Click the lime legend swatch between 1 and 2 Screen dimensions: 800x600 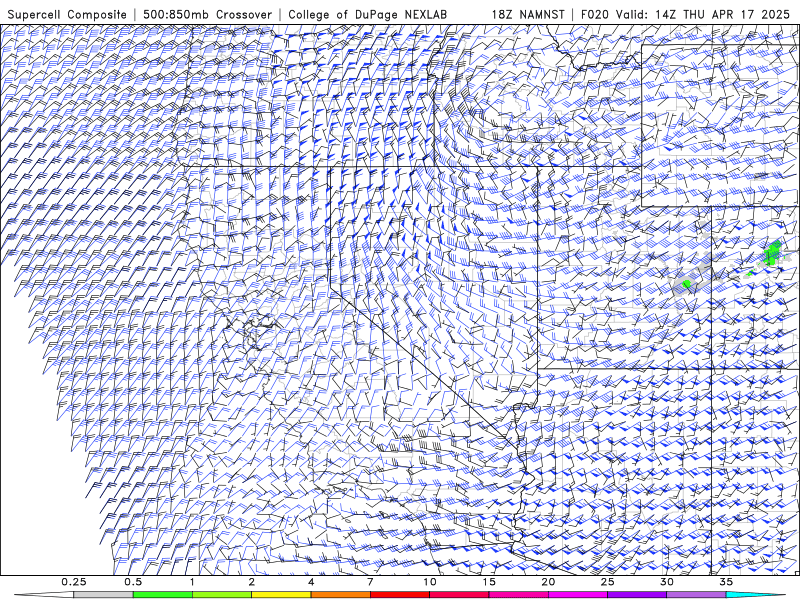[222, 595]
